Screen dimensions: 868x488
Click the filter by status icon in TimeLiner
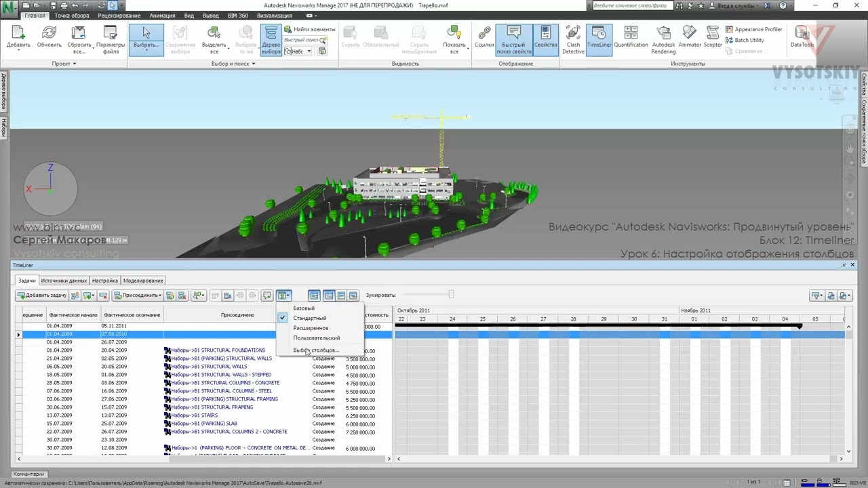pyautogui.click(x=816, y=296)
